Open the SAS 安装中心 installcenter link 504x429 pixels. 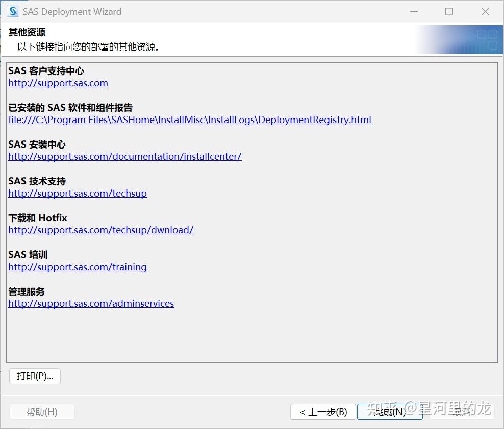tap(124, 156)
